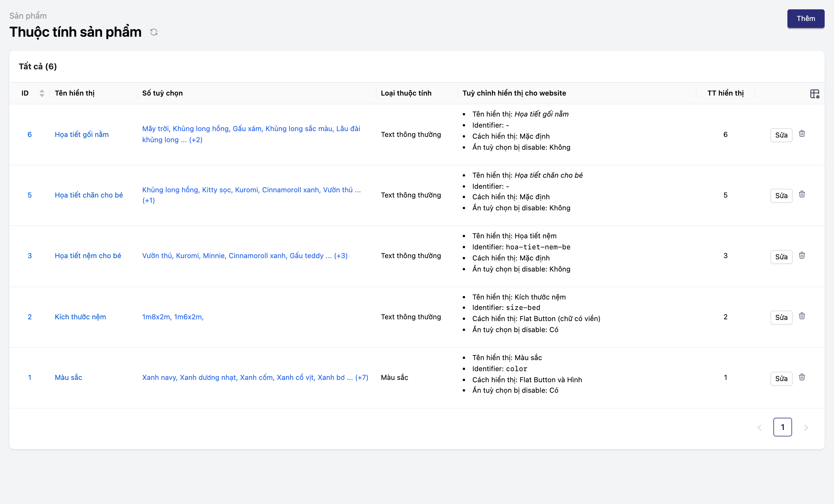Click the 1m8x2m, 1m6x2m options link
This screenshot has width=834, height=504.
173,317
